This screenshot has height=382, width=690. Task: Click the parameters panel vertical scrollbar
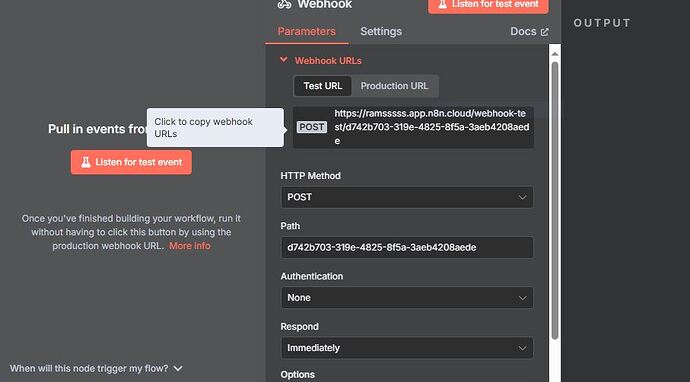[554, 200]
